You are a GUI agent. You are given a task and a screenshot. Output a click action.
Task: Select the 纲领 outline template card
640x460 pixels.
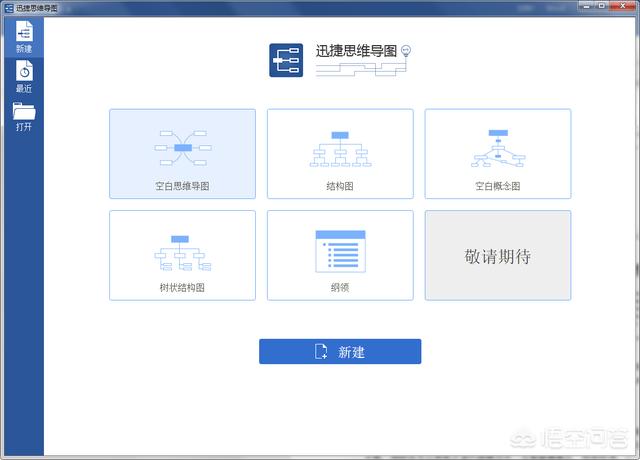(x=340, y=256)
